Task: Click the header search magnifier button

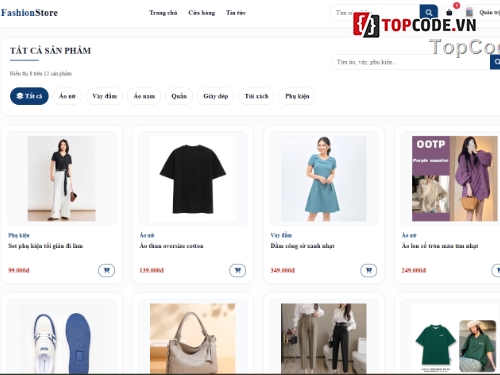Action: [x=429, y=13]
